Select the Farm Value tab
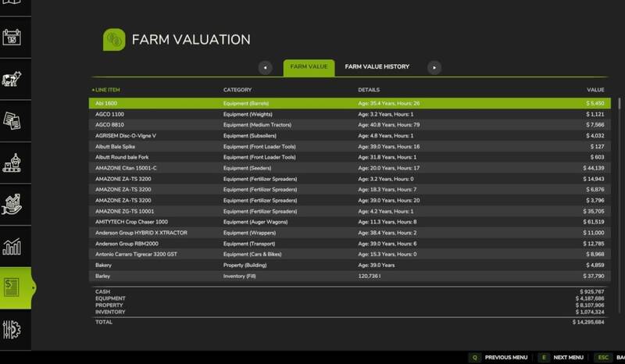This screenshot has width=625, height=364. pyautogui.click(x=309, y=67)
